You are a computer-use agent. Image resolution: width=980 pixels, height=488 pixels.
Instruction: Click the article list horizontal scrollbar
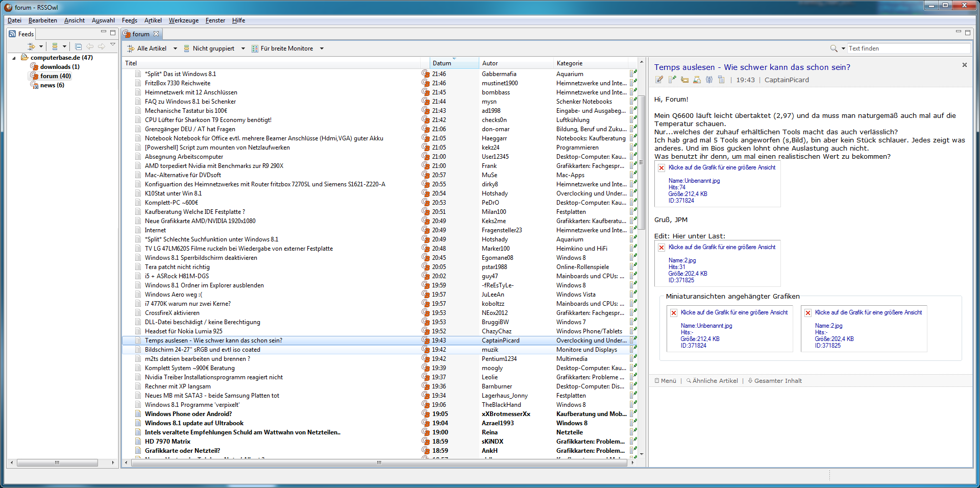pyautogui.click(x=379, y=462)
